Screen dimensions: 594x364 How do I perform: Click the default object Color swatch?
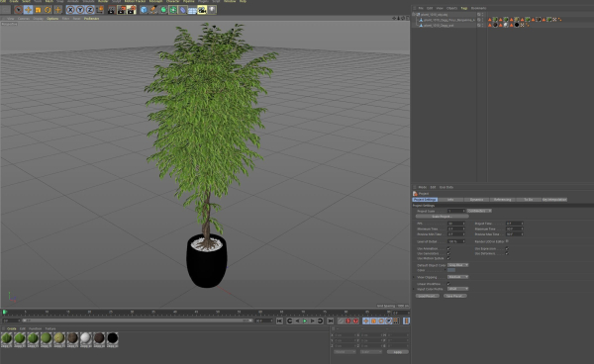tap(451, 270)
